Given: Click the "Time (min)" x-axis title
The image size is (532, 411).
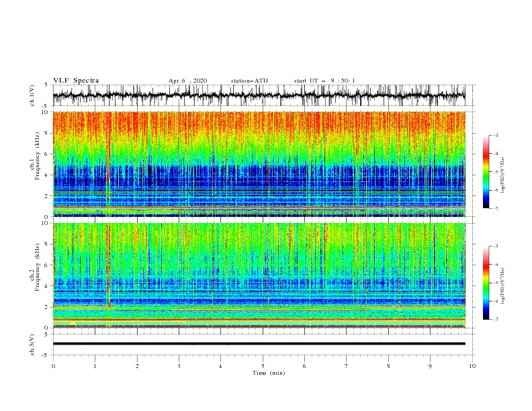Looking at the screenshot, I should [x=269, y=373].
